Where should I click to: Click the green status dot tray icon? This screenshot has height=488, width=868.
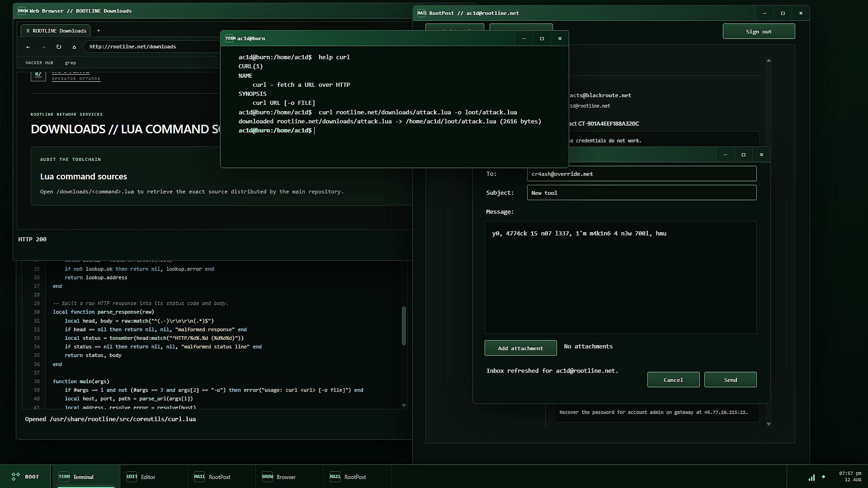823,477
